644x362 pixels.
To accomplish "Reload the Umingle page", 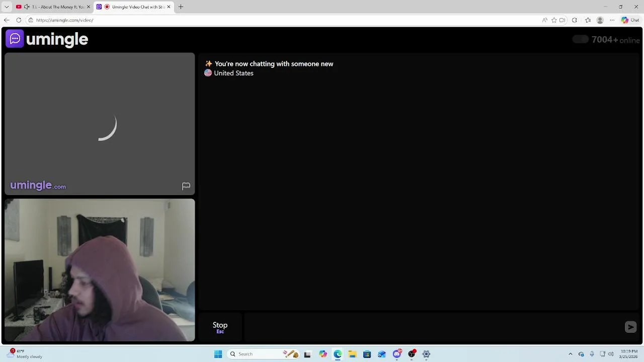I will pos(19,20).
